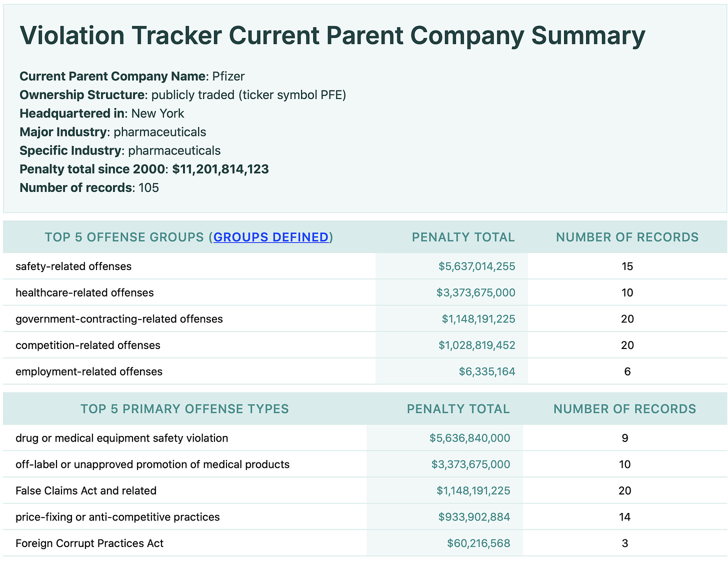Viewport: 728px width, 561px height.
Task: Click the company name 'Pfizer'
Action: pyautogui.click(x=228, y=76)
